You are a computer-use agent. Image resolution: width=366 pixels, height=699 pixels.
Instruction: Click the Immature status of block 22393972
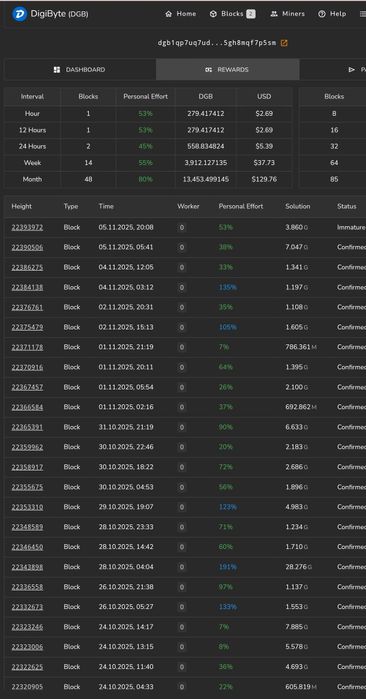351,227
